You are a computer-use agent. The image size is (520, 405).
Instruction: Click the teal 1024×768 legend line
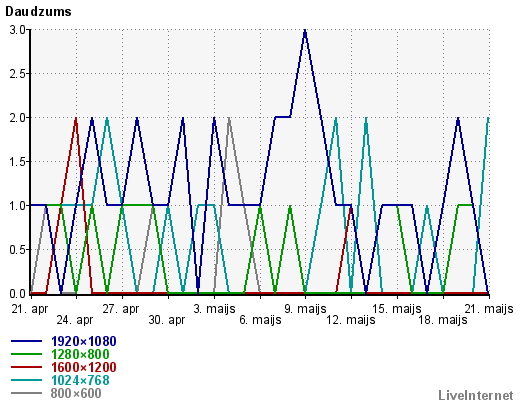27,380
